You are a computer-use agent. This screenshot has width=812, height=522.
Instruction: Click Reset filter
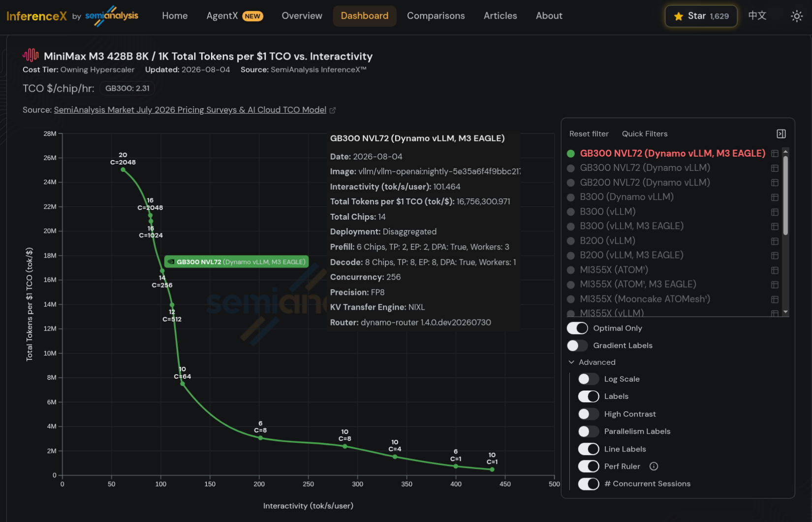pos(589,134)
